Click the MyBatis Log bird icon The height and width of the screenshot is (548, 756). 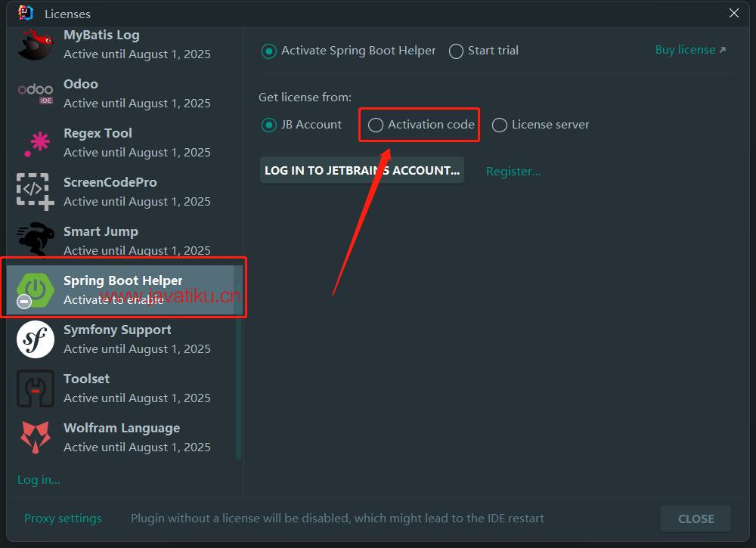[x=35, y=45]
